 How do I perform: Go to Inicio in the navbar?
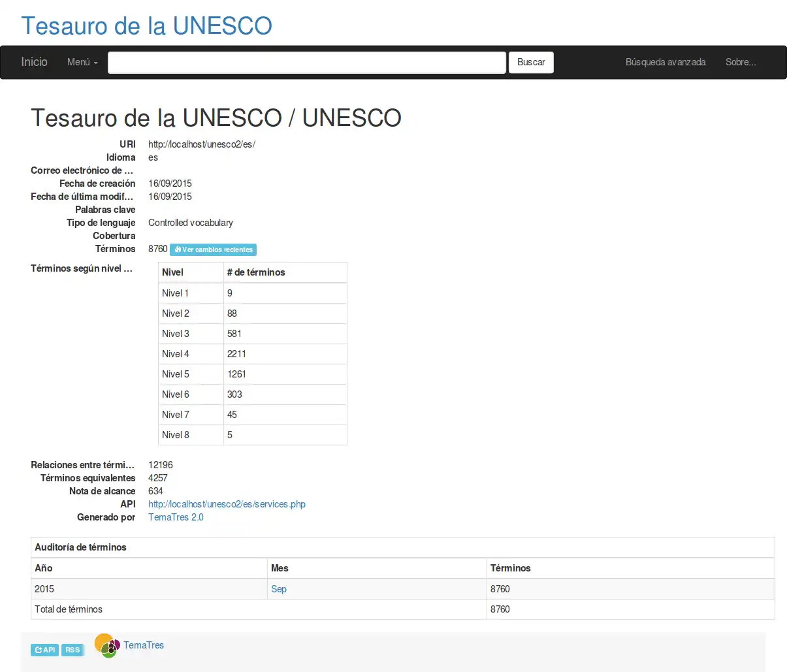(x=34, y=62)
